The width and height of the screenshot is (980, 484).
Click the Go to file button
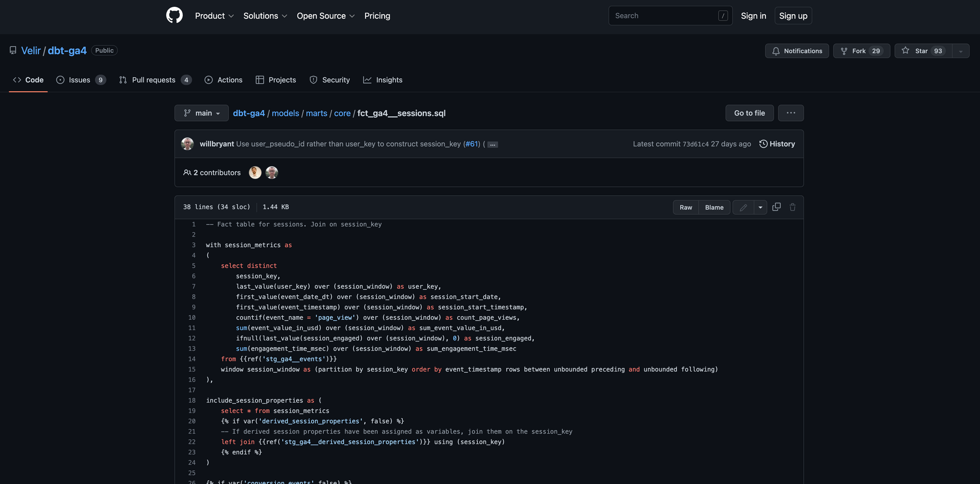point(749,113)
